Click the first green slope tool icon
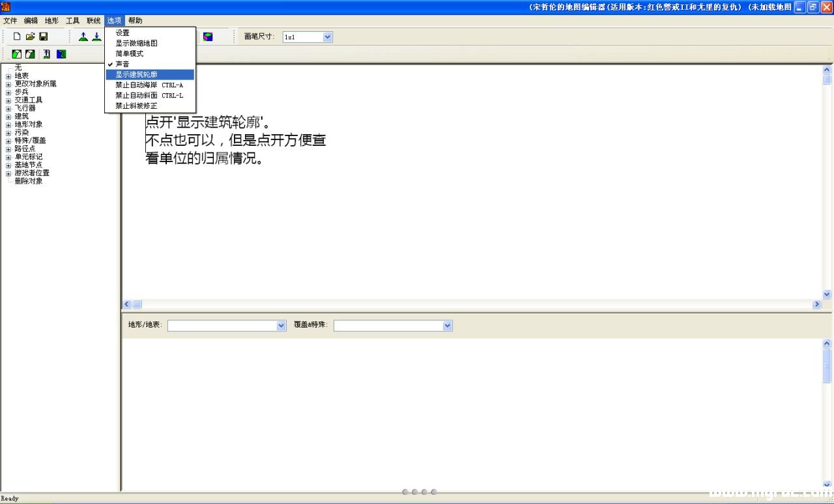Image resolution: width=834 pixels, height=504 pixels. tap(17, 54)
